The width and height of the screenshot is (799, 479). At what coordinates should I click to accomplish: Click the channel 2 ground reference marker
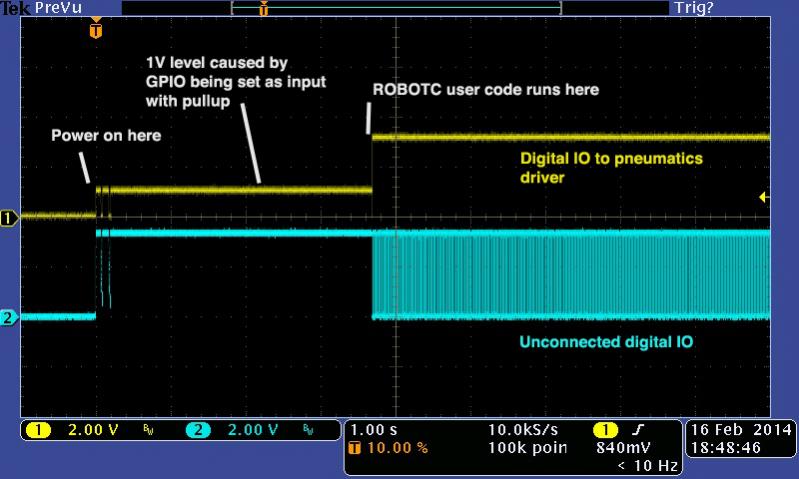coord(8,317)
